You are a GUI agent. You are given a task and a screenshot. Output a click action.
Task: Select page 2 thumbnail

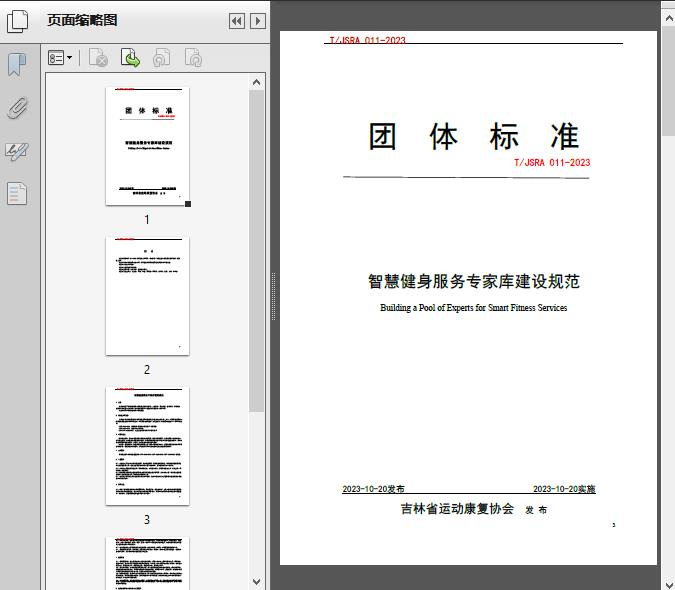point(147,296)
